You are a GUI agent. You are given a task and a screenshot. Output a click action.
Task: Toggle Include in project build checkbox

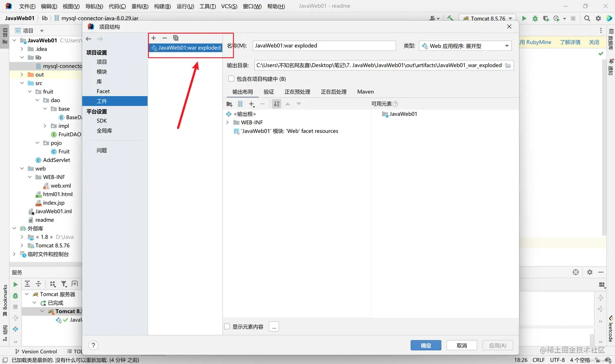[x=231, y=79]
